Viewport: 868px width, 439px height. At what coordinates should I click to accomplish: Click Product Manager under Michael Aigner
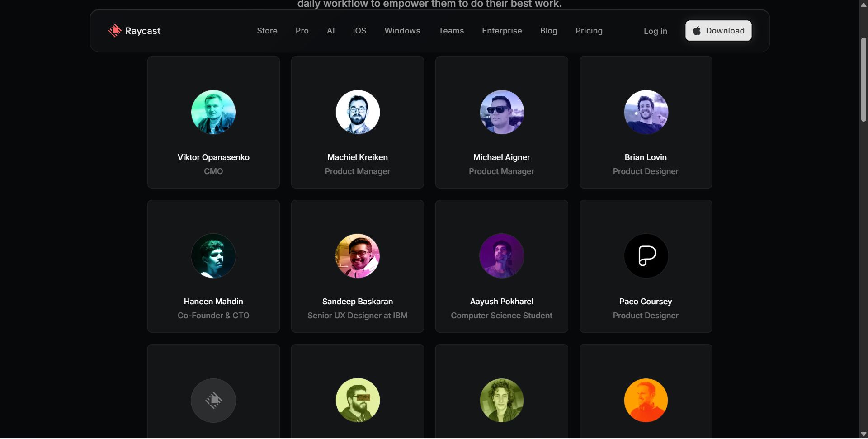(x=502, y=171)
